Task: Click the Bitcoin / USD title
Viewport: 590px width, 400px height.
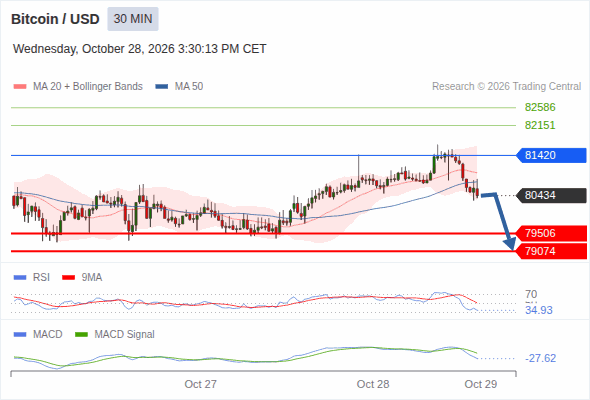Action: tap(55, 19)
